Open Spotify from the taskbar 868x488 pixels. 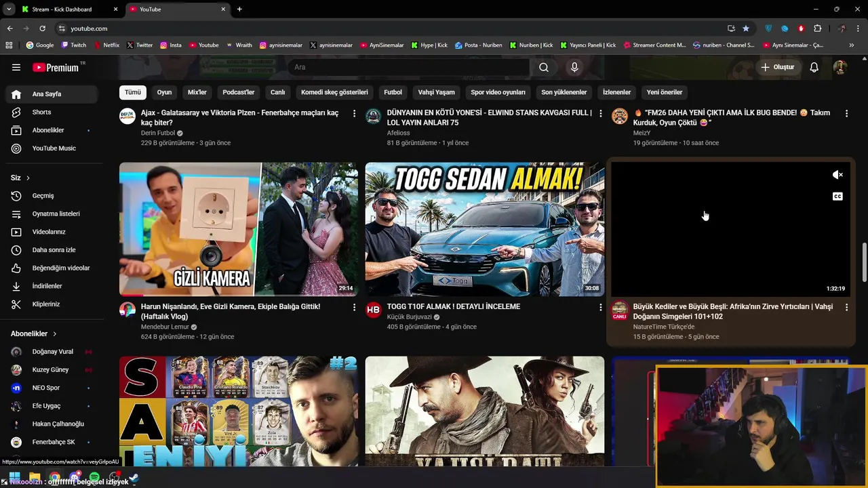94,477
